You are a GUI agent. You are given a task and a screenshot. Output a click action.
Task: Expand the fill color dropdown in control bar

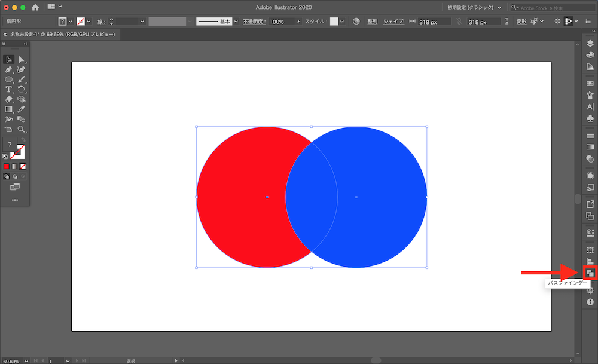70,22
